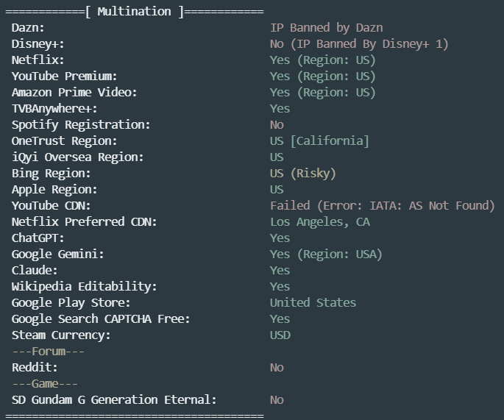The width and height of the screenshot is (504, 420).
Task: Select the TVBAnywhere+ Yes result
Action: click(x=280, y=109)
